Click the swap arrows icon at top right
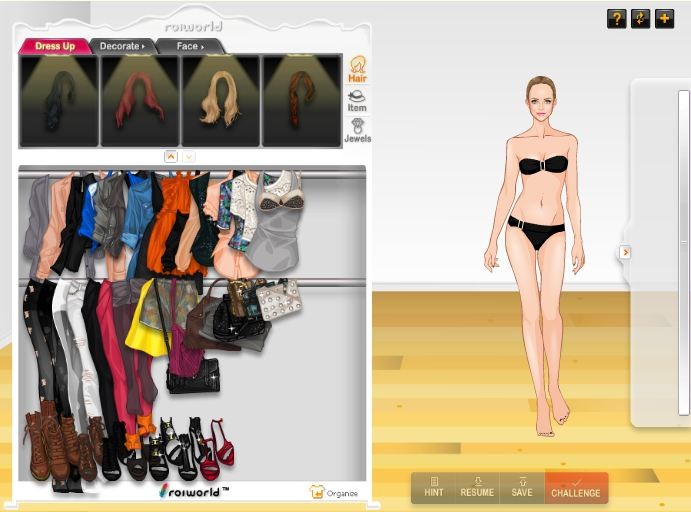This screenshot has width=691, height=512. click(x=640, y=18)
